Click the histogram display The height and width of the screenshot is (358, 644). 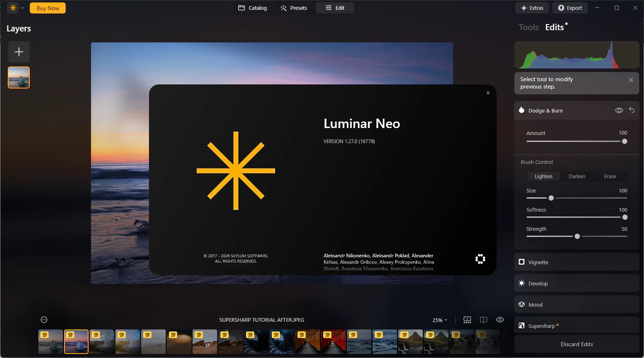click(577, 55)
